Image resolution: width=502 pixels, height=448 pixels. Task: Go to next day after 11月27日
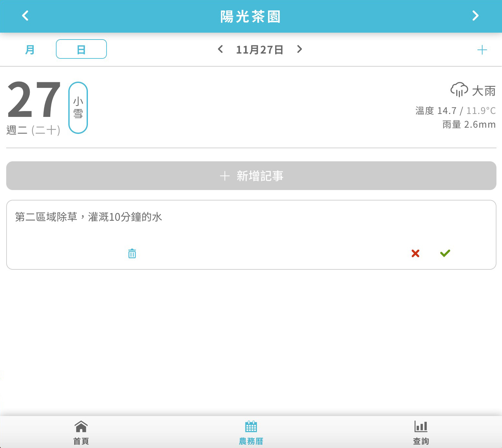(x=299, y=49)
